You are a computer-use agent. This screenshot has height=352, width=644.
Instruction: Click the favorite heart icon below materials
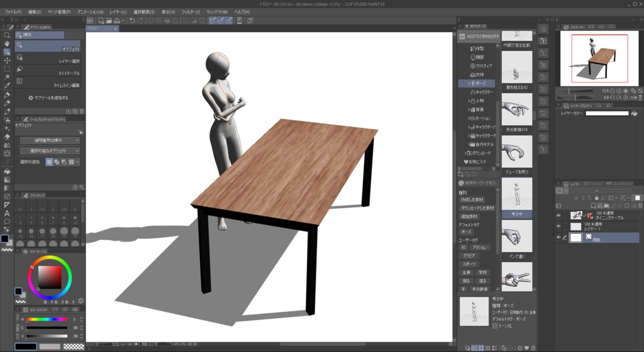coord(526,348)
